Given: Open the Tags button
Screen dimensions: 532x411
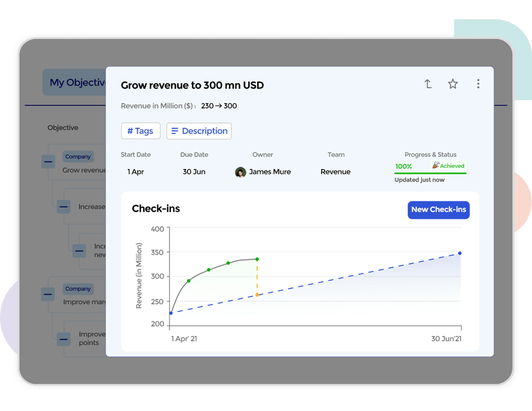Looking at the screenshot, I should coord(140,131).
